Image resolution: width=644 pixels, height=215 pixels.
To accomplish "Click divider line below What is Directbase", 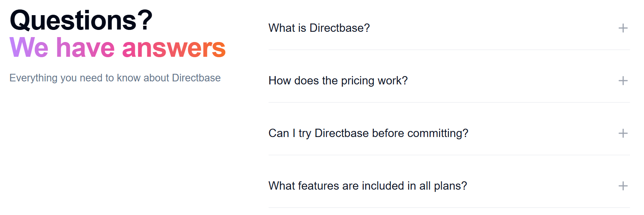I will coord(449,50).
